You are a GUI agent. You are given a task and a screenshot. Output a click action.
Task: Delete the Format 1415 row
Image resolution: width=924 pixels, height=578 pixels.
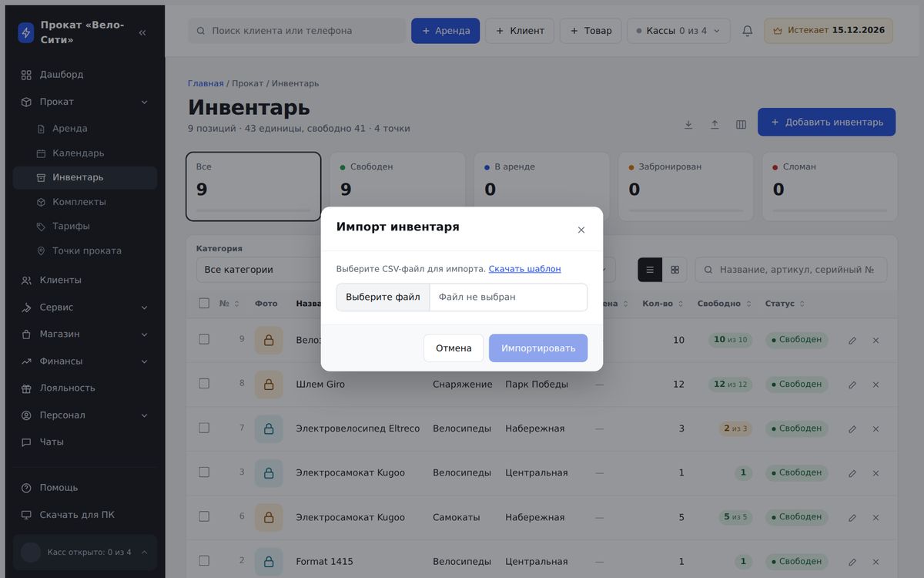(x=875, y=563)
